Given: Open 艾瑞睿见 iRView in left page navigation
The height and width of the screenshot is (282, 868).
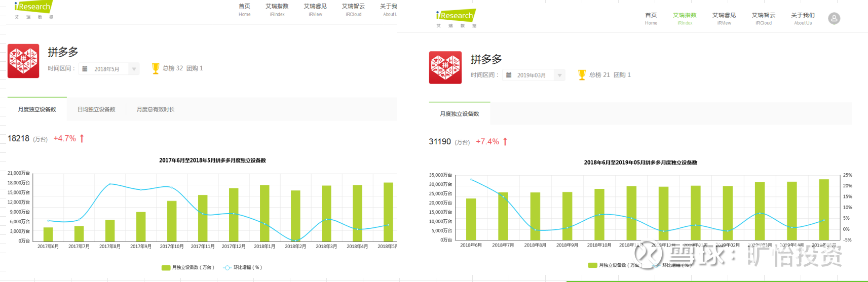Looking at the screenshot, I should [315, 10].
